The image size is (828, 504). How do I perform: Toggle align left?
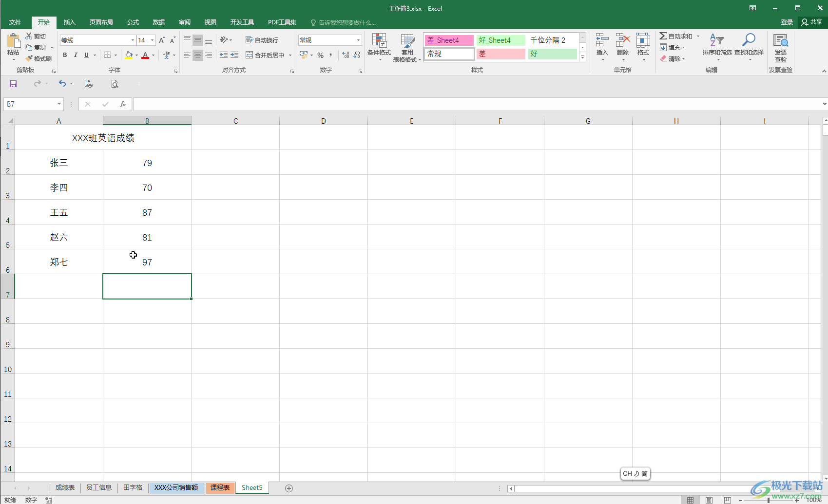click(x=187, y=55)
